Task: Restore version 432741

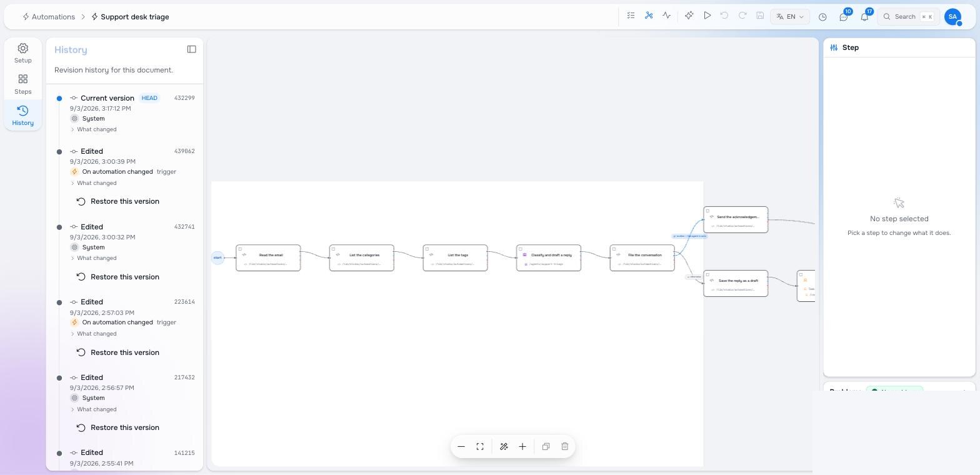Action: [x=118, y=277]
